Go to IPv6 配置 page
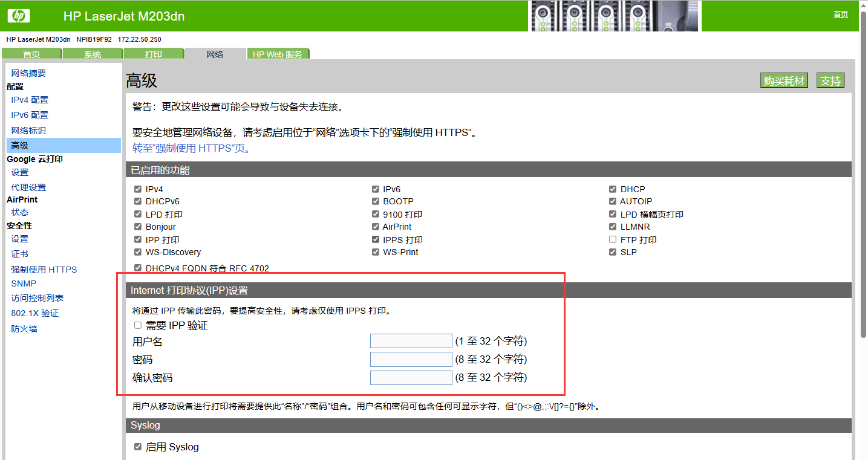This screenshot has height=460, width=868. click(30, 115)
